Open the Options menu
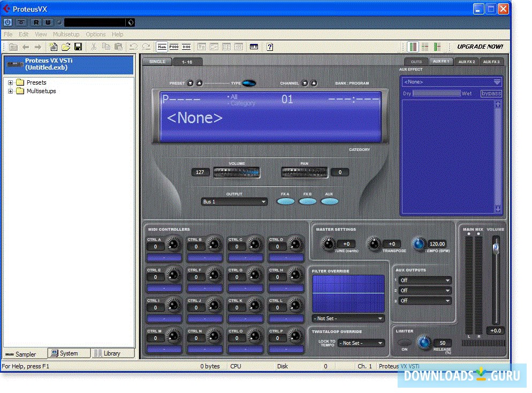 pos(95,34)
